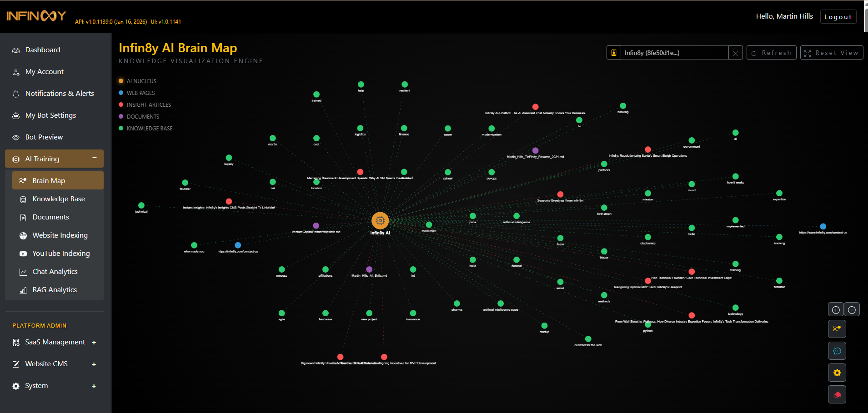Screen dimensions: 868x413
Task: Select the 'contract for the web' node
Action: pyautogui.click(x=588, y=339)
